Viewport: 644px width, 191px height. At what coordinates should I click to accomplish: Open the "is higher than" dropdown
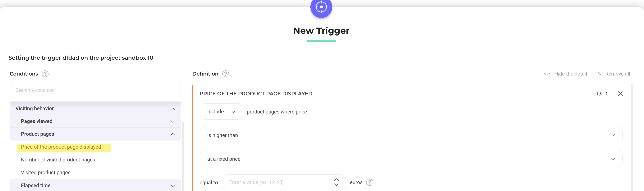411,135
